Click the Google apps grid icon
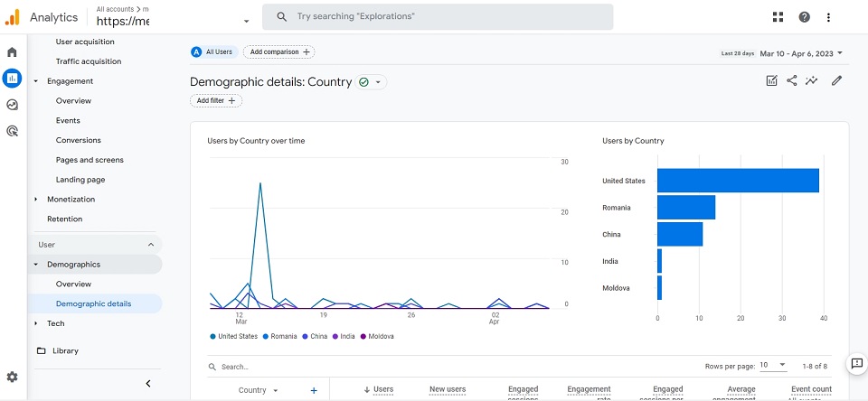Screen dimensions: 868x401 pos(778,17)
